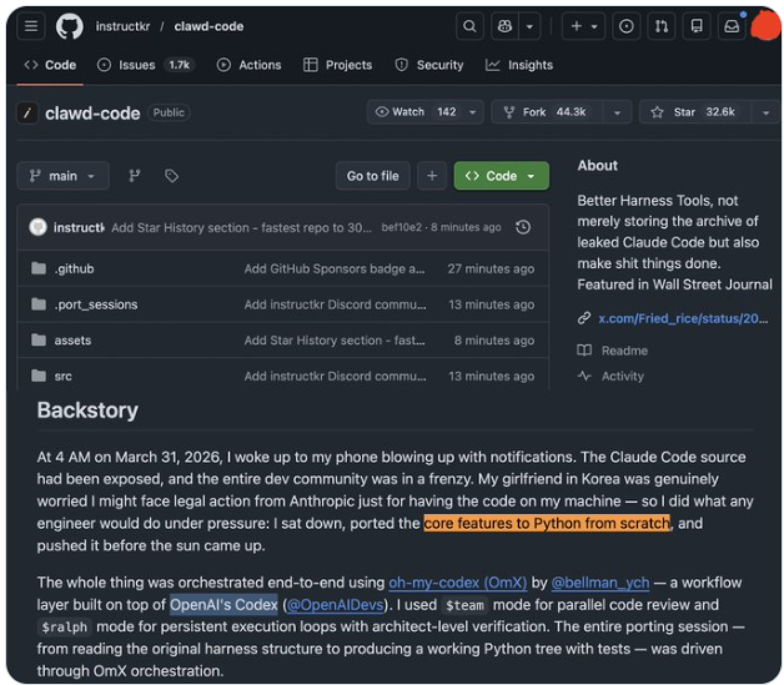Open the @bellman_ych mention link
The image size is (784, 685).
tap(600, 583)
